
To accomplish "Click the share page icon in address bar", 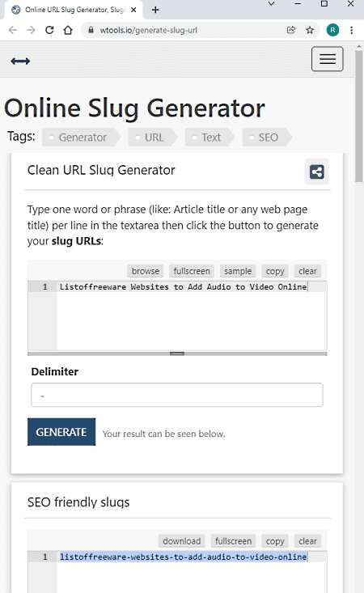I will point(291,30).
